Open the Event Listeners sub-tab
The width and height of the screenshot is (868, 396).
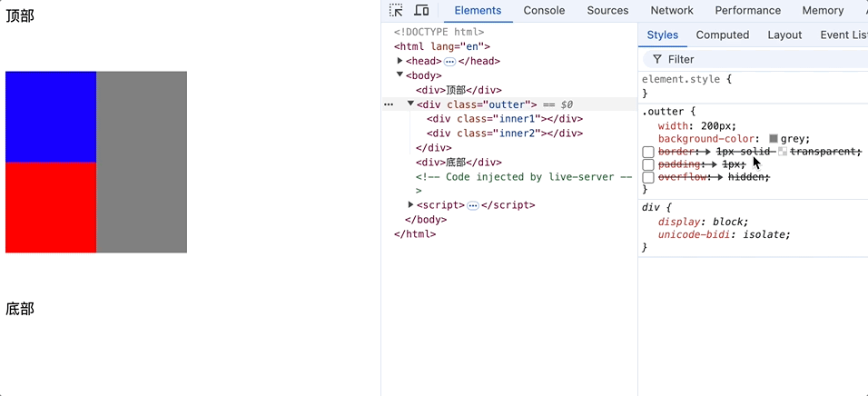(843, 35)
